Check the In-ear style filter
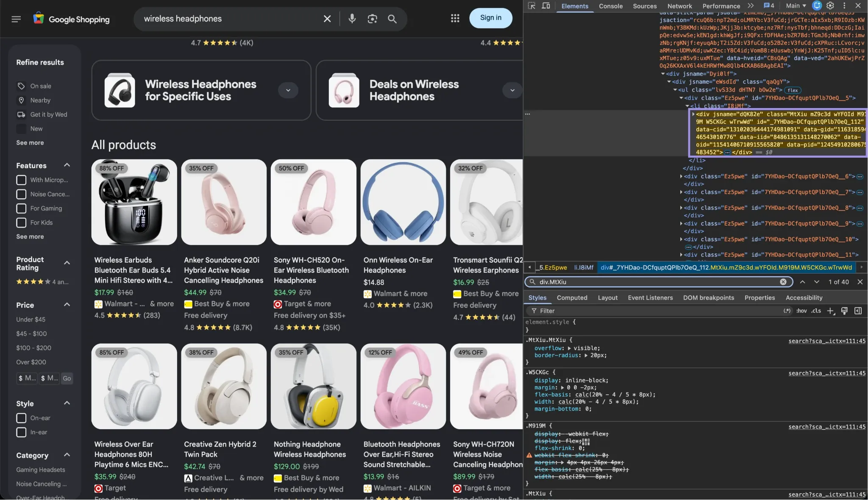The height and width of the screenshot is (500, 868). pos(21,432)
